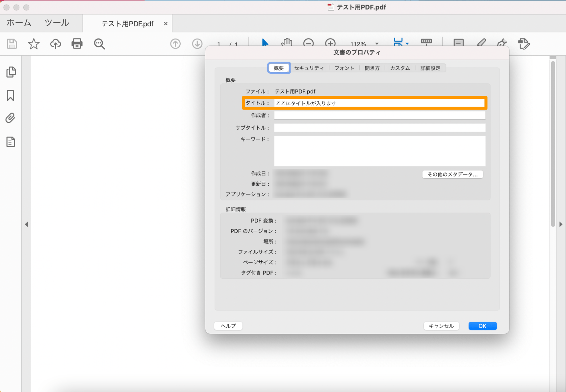Open the attachments paperclip panel
Viewport: 566px width, 392px height.
(x=11, y=118)
